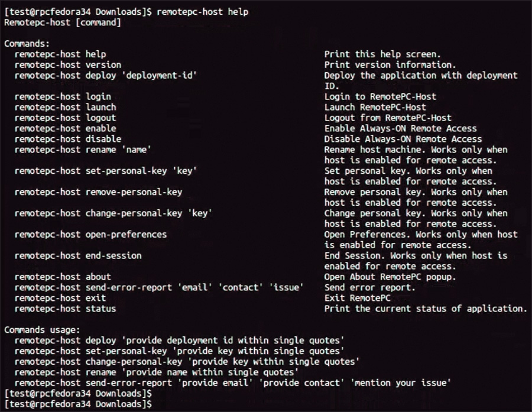Click the 'remotepc-host login' command text
Image resolution: width=532 pixels, height=412 pixels.
pos(62,97)
